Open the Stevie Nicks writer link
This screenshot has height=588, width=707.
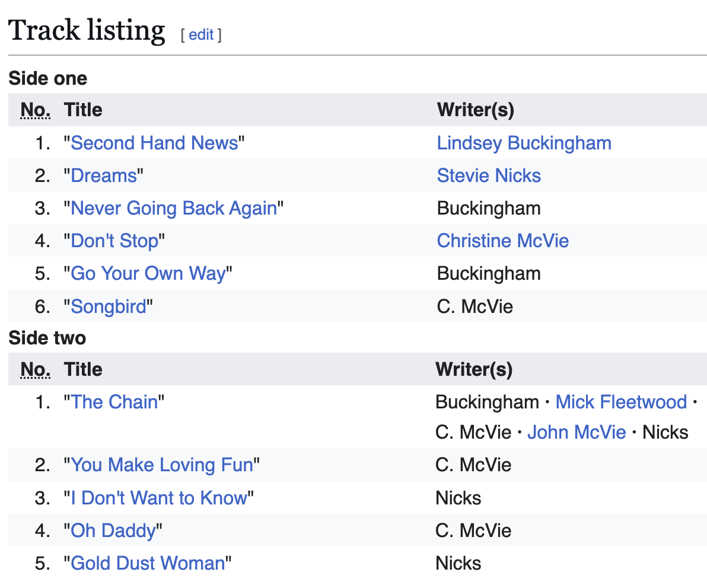coord(489,175)
